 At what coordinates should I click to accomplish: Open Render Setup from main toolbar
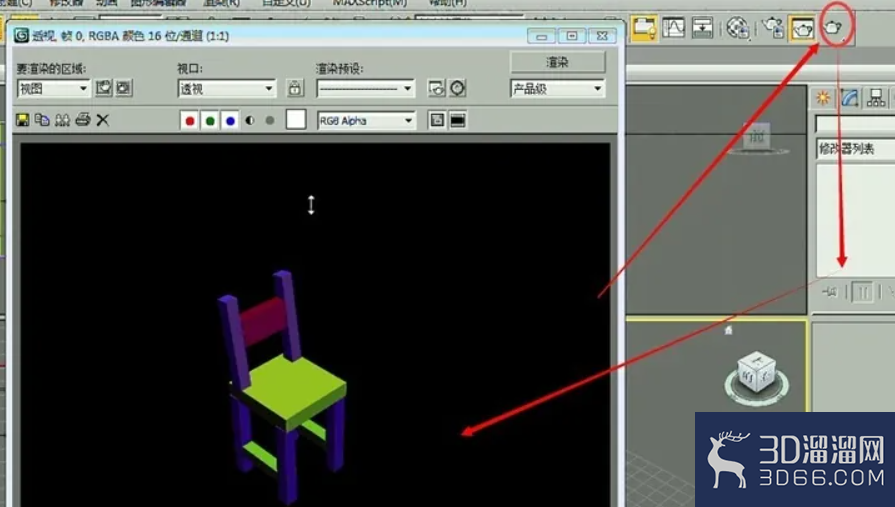[773, 27]
